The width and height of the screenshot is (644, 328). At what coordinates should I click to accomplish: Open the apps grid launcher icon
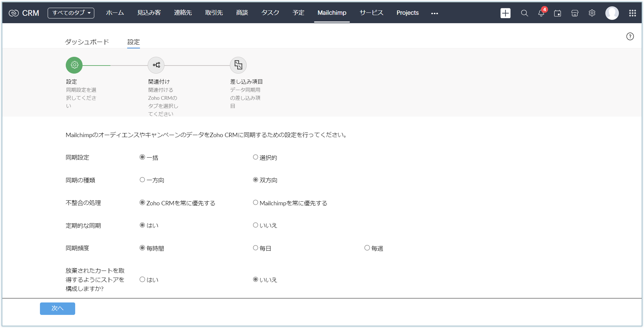pos(633,13)
